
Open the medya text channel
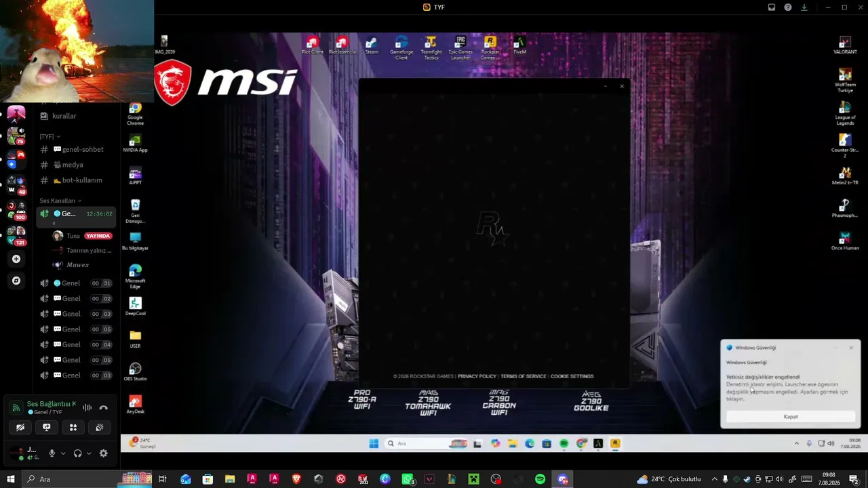click(75, 165)
